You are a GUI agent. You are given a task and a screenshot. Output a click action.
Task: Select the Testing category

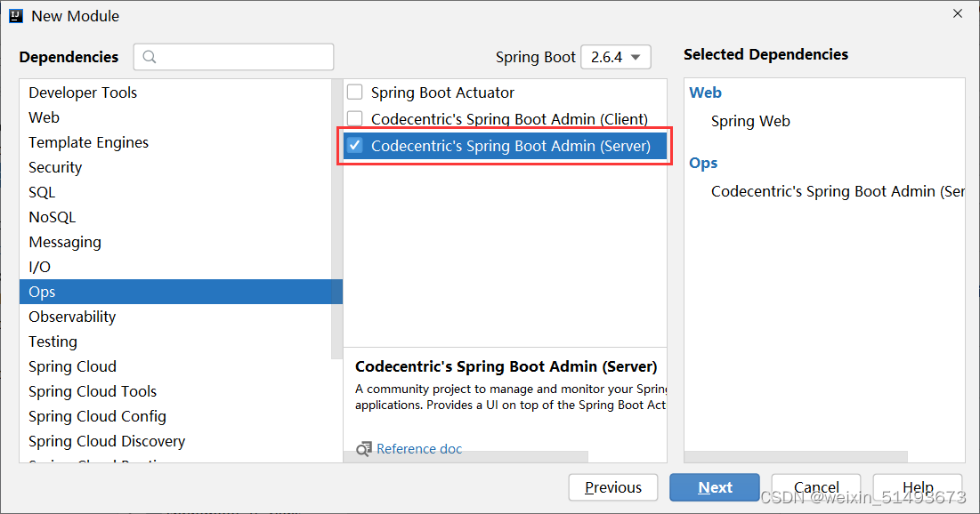[x=53, y=341]
